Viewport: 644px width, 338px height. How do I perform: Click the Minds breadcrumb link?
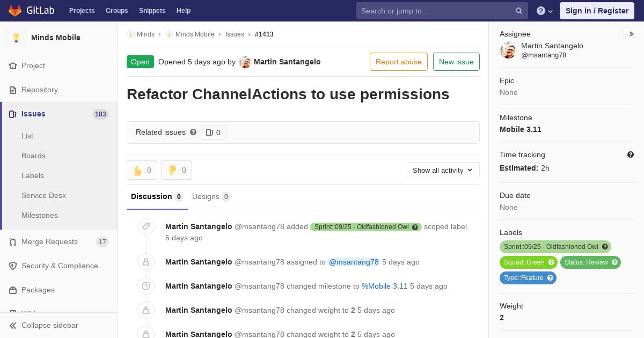tap(145, 34)
